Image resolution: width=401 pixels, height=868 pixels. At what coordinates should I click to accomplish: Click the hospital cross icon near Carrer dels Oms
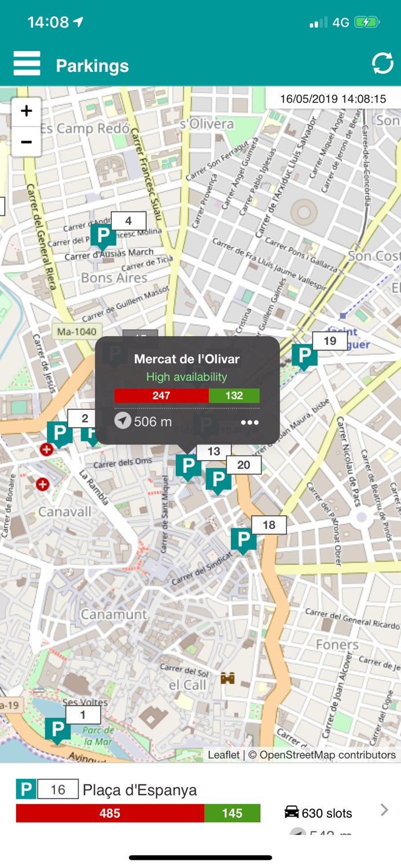click(46, 449)
